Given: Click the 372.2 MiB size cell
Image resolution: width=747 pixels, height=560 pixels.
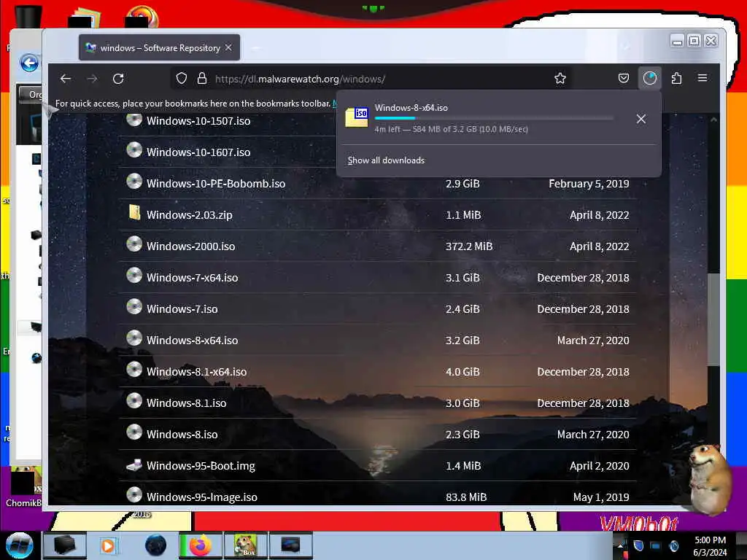Looking at the screenshot, I should tap(469, 246).
